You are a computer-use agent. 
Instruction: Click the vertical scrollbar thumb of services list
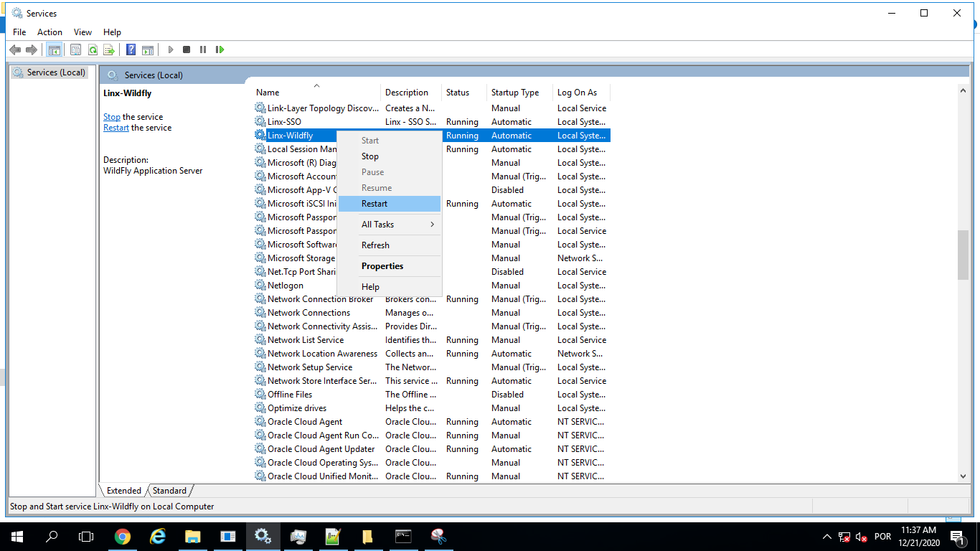[x=963, y=255]
